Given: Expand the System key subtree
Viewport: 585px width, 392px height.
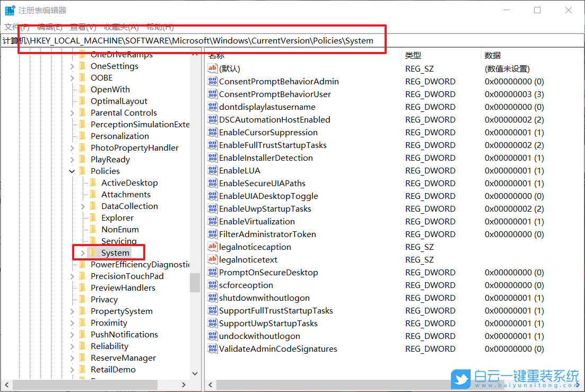Looking at the screenshot, I should click(83, 253).
